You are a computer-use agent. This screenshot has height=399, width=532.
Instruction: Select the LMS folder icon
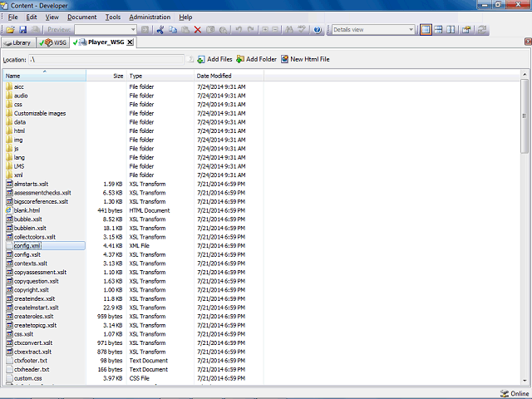(x=9, y=166)
